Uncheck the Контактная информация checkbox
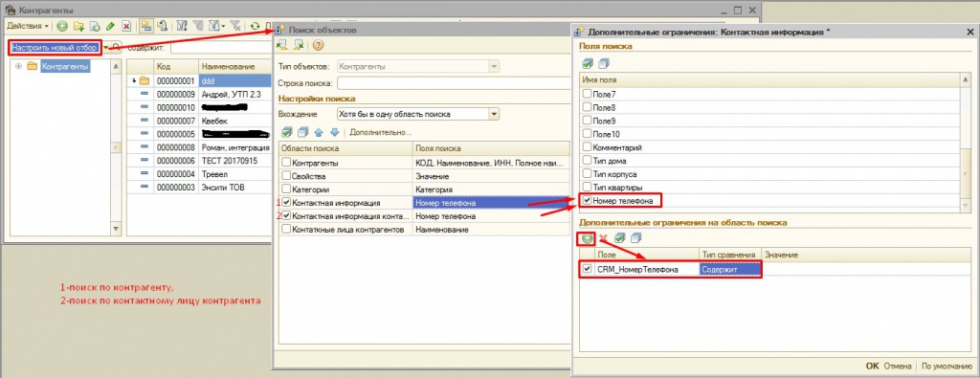980x378 pixels. pos(286,203)
